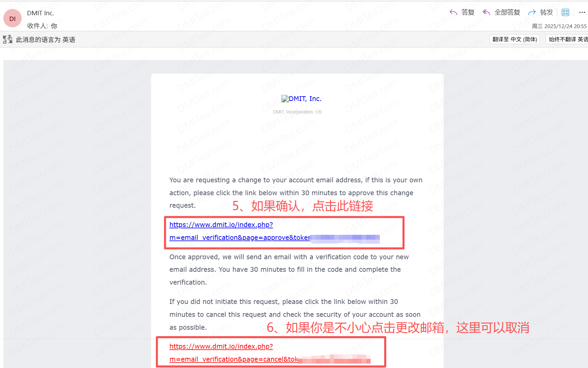Click recipient 你 in the header

[55, 26]
